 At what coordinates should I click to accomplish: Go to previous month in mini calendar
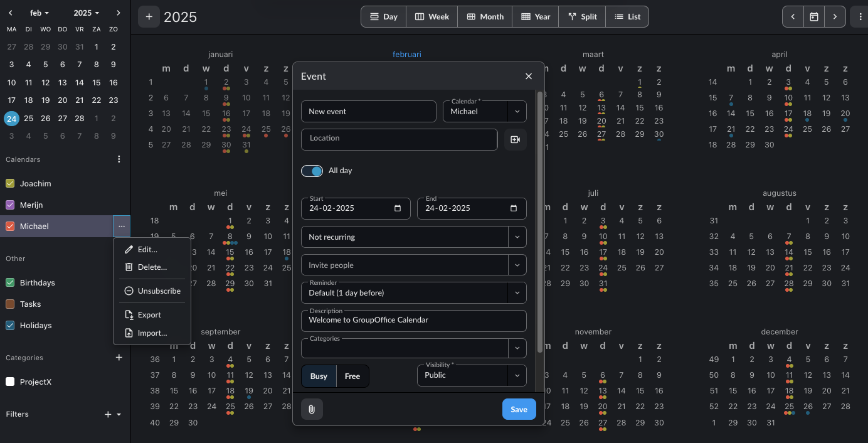pos(12,13)
